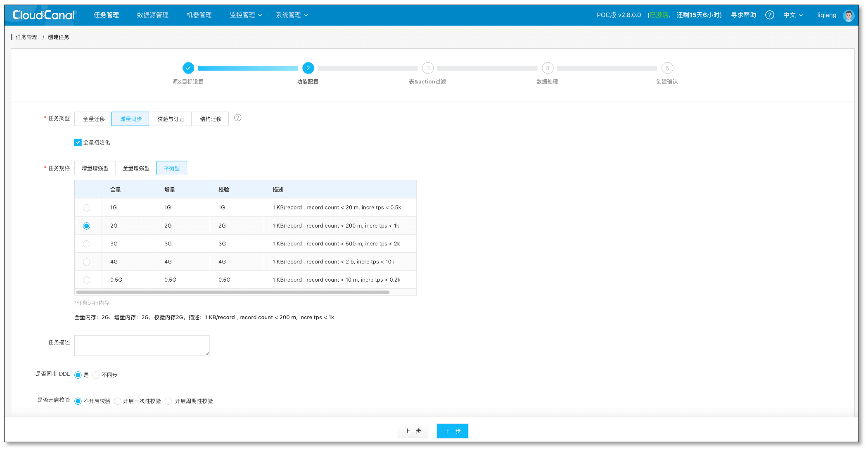
Task: Uncheck the 全量初始化 checkbox
Action: [x=78, y=142]
